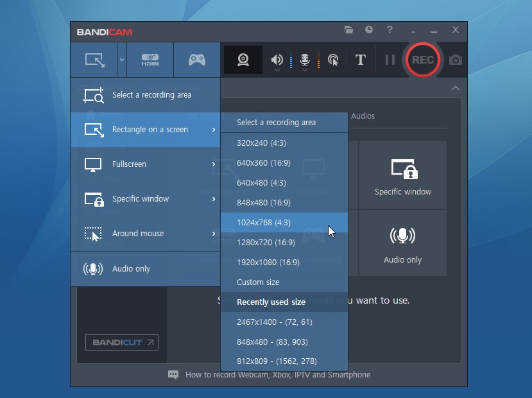Image resolution: width=532 pixels, height=398 pixels.
Task: Click the speech bubble tips icon
Action: coord(173,375)
